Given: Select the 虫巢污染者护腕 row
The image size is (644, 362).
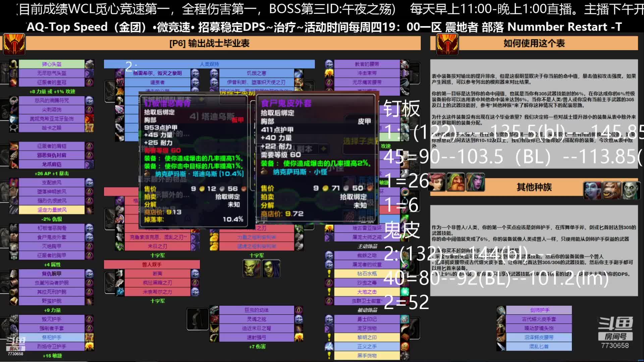Looking at the screenshot, I should pyautogui.click(x=52, y=283).
